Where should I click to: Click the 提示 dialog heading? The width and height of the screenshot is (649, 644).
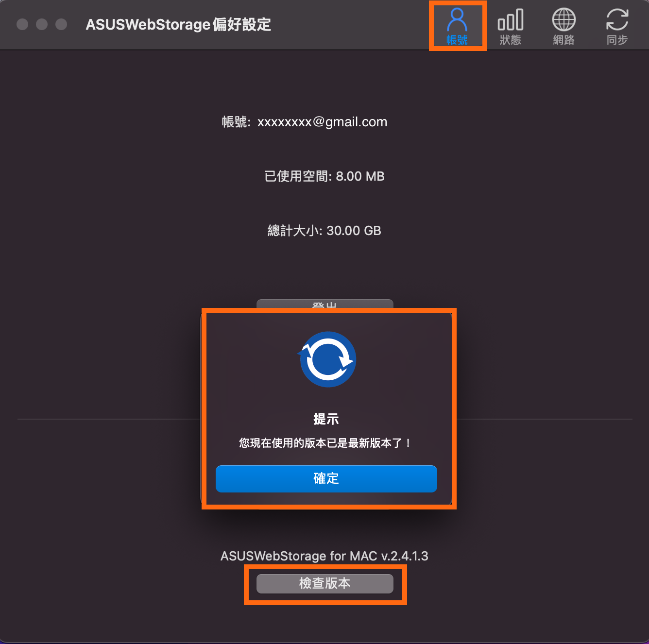(x=326, y=419)
